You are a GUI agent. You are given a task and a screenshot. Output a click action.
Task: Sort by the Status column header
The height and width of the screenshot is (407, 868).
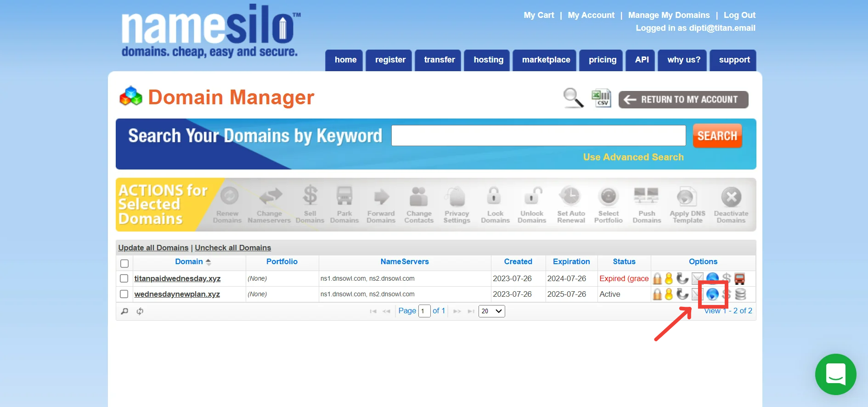click(x=624, y=261)
